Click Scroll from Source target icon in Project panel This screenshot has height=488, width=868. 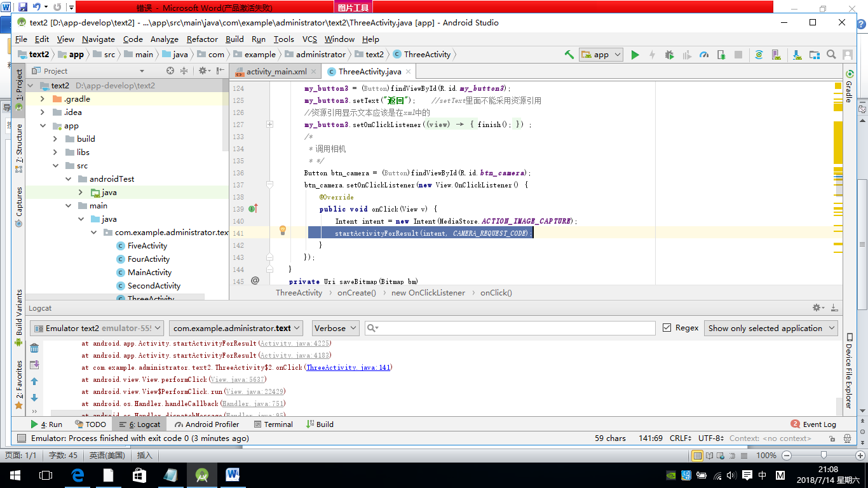(170, 71)
